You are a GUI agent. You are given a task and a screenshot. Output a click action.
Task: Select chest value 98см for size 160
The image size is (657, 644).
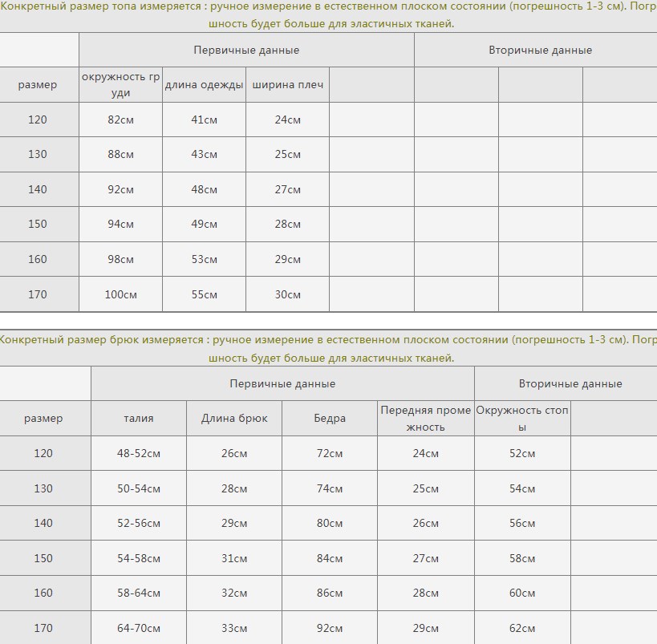[x=120, y=259]
